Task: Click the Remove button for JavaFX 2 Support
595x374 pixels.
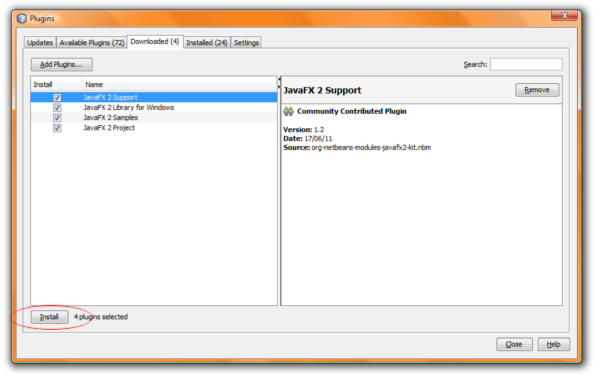Action: click(537, 90)
